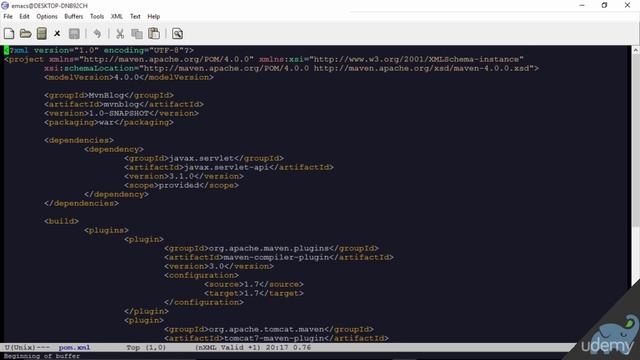Click the opening <plugins> tag
The height and width of the screenshot is (360, 640).
coord(106,230)
